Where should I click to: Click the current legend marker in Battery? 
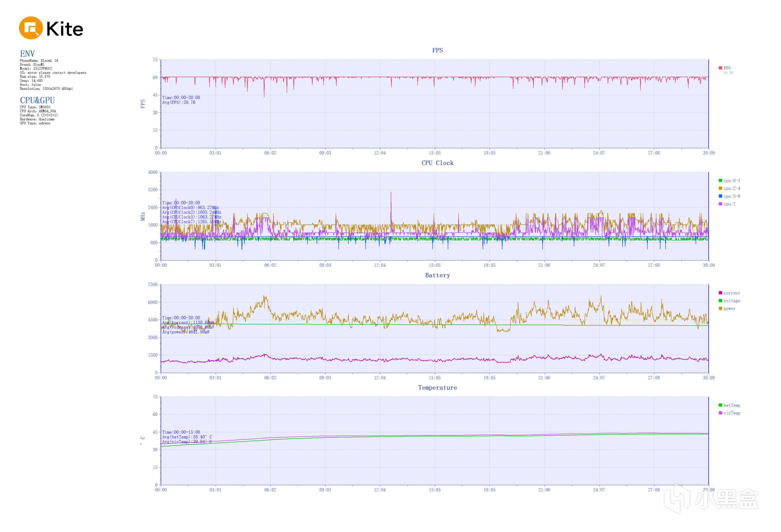pyautogui.click(x=720, y=293)
